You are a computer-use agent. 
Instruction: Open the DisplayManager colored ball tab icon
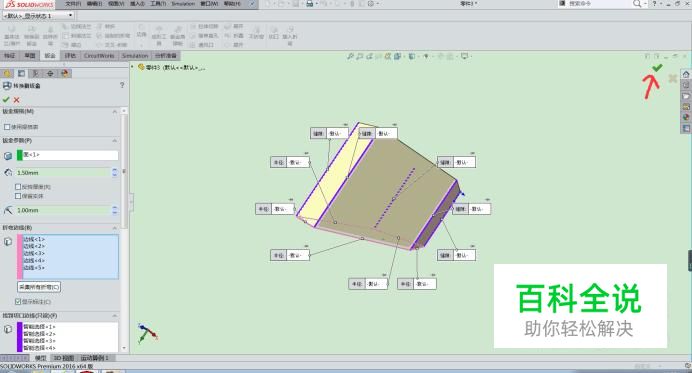pyautogui.click(x=65, y=73)
